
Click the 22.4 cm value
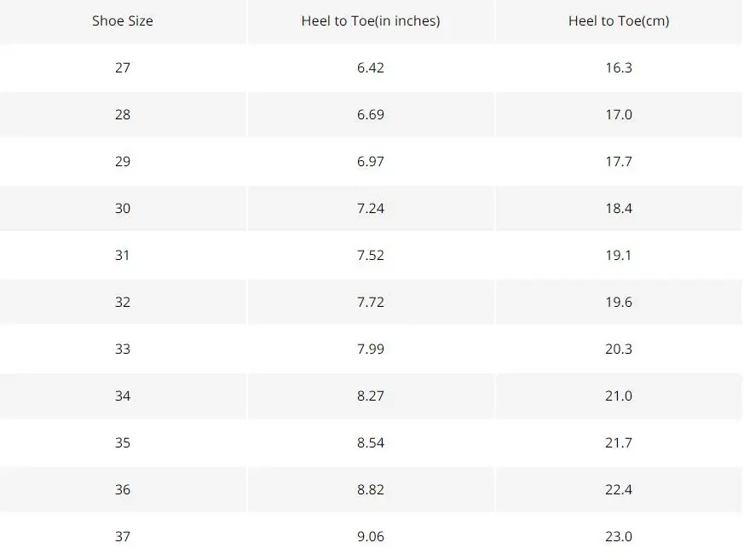point(619,490)
